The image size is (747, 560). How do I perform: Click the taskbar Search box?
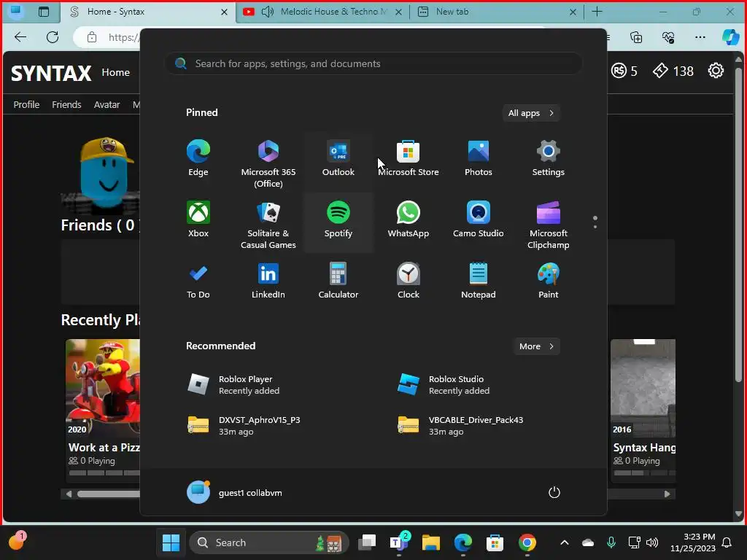pos(269,542)
